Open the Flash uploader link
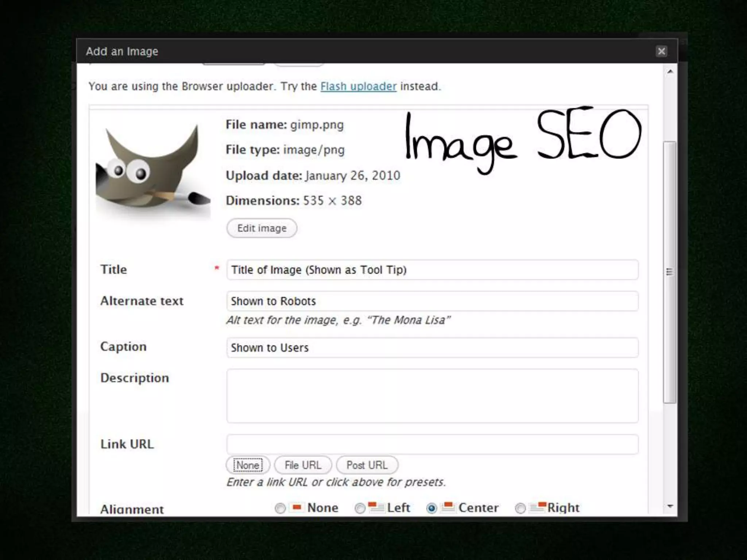Viewport: 747px width, 560px height. point(358,86)
